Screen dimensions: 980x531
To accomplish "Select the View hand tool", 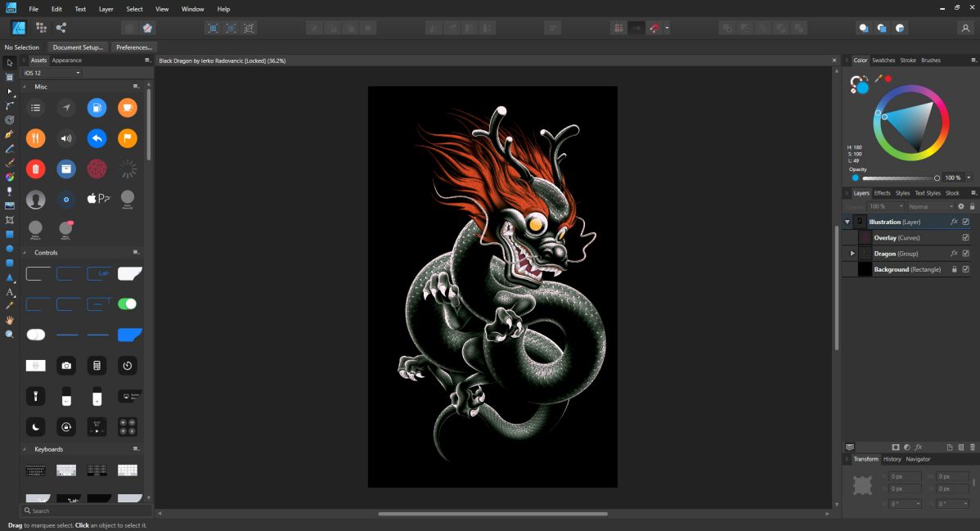I will pyautogui.click(x=9, y=320).
